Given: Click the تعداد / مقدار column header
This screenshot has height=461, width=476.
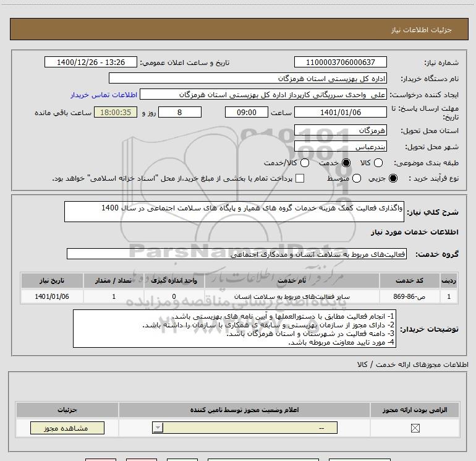Looking at the screenshot, I should click(114, 280).
